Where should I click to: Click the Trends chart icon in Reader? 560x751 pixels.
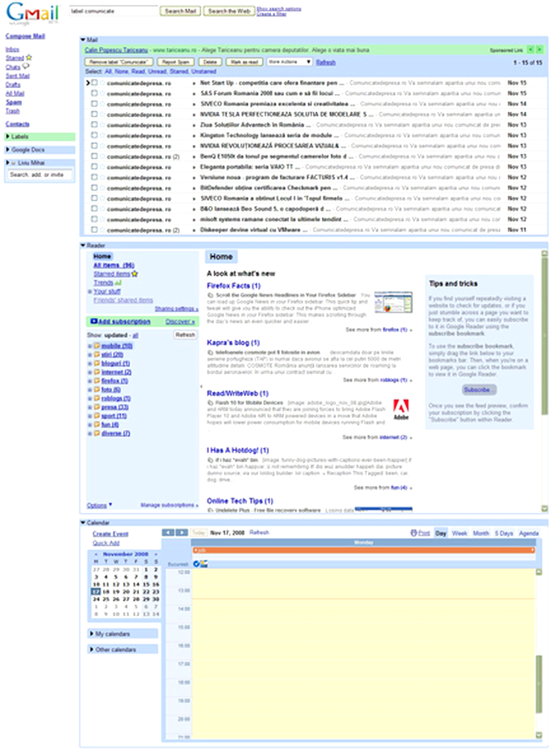click(118, 283)
